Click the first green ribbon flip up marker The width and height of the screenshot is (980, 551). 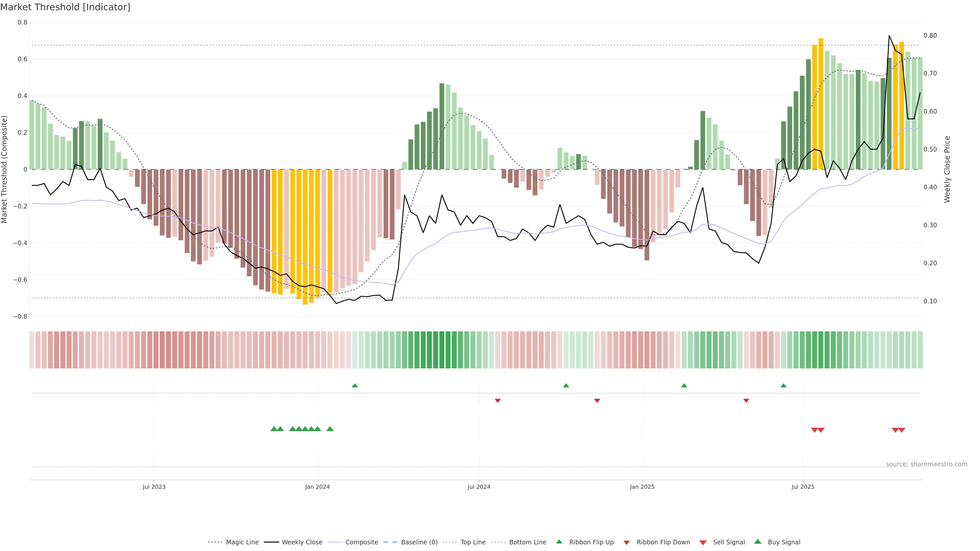355,386
